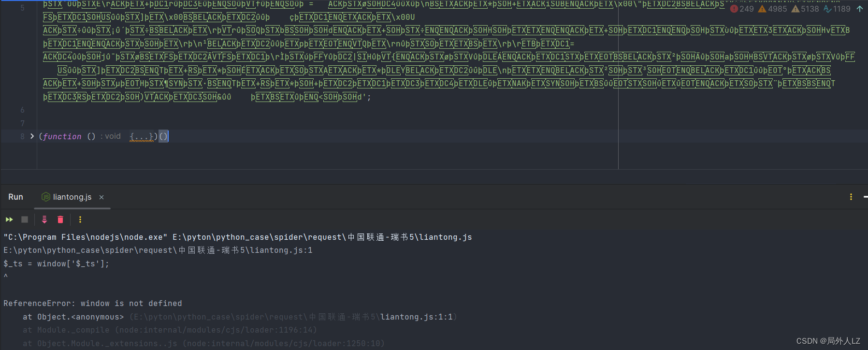Click the Node.js icon on liantong.js tab
868x350 pixels.
pos(46,197)
